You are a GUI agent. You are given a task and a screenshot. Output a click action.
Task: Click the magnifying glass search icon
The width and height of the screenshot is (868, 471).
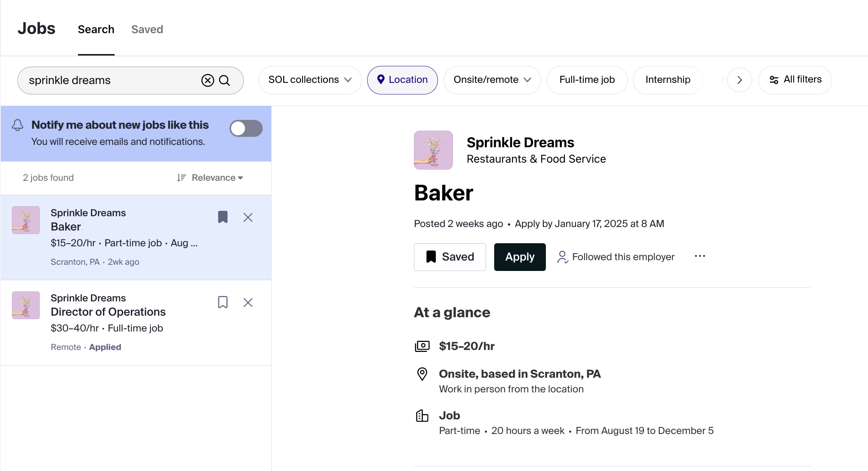point(225,80)
